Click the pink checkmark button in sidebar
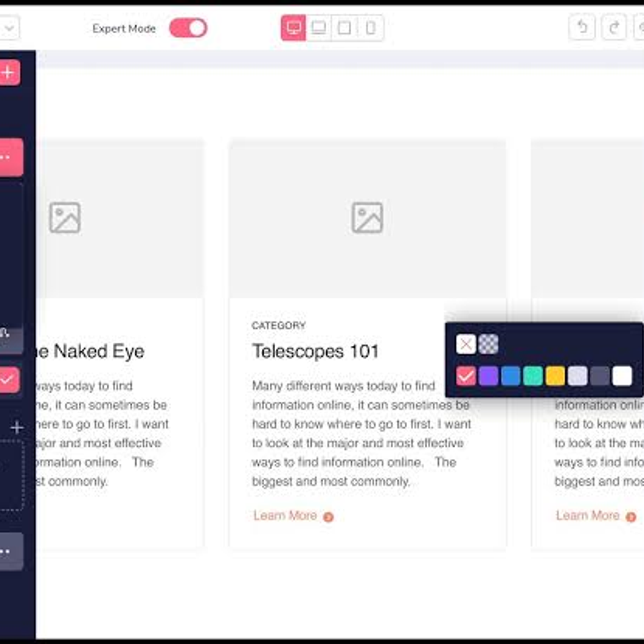 pos(9,380)
